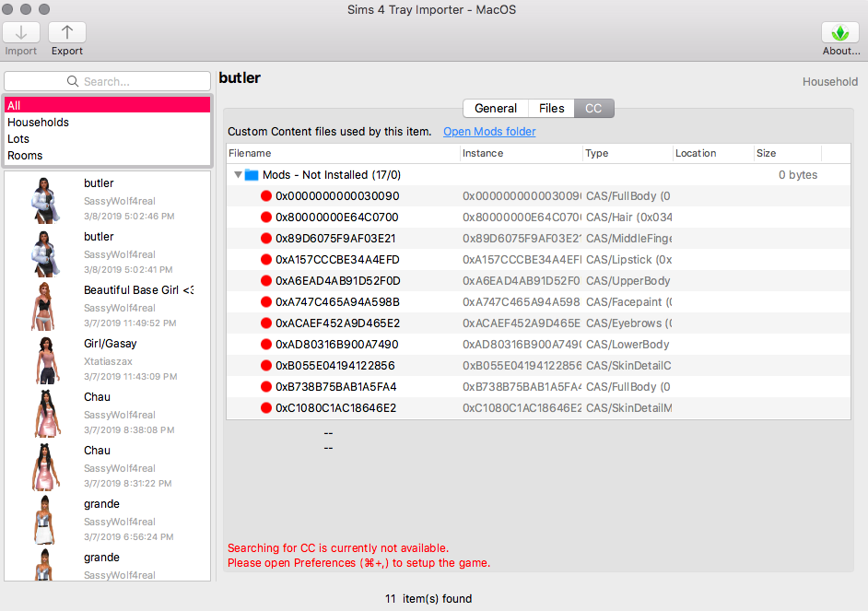The width and height of the screenshot is (868, 611).
Task: Click red dot beside 0x80000000E64C0700
Action: [266, 217]
